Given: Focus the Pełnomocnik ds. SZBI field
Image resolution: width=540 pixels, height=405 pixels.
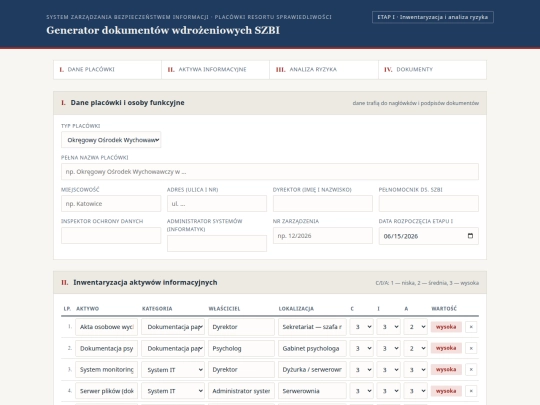Looking at the screenshot, I should coord(429,204).
